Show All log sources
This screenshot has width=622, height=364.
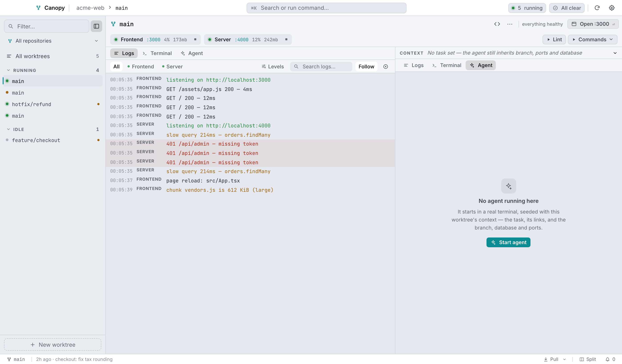(116, 67)
